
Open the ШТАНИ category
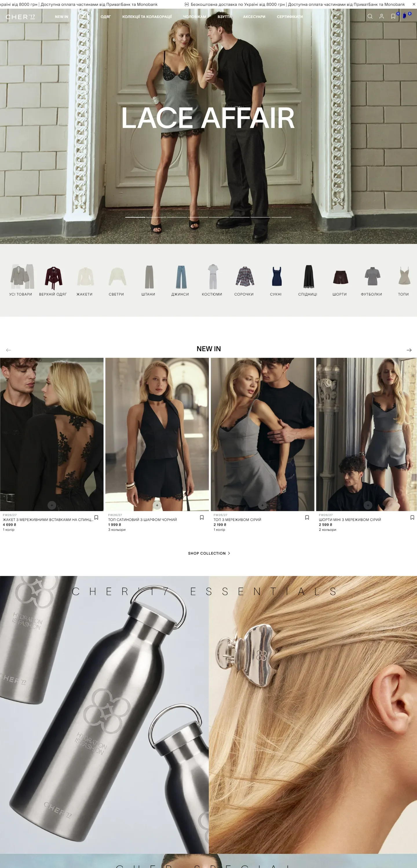point(148,280)
